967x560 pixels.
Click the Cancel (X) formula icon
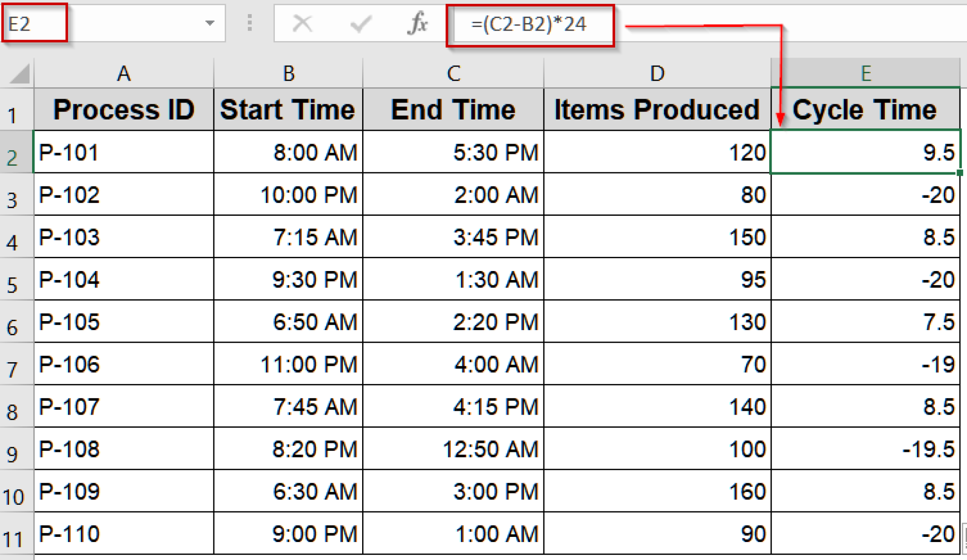pos(303,24)
